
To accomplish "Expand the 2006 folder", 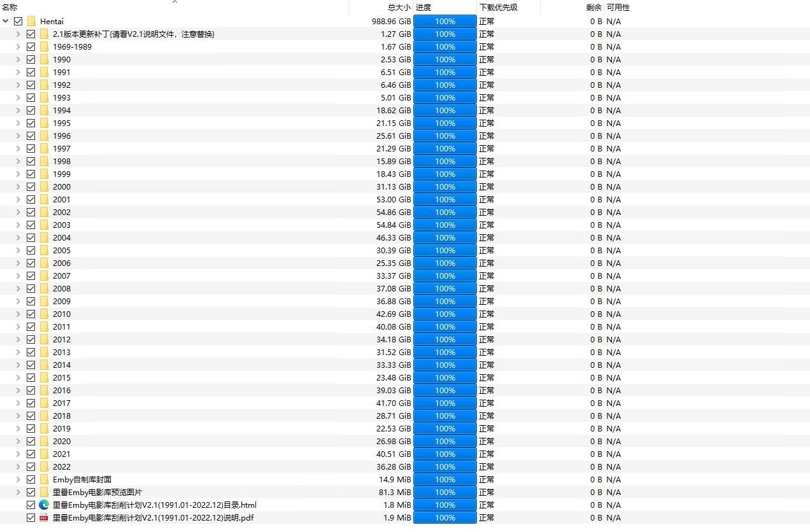I will point(18,263).
